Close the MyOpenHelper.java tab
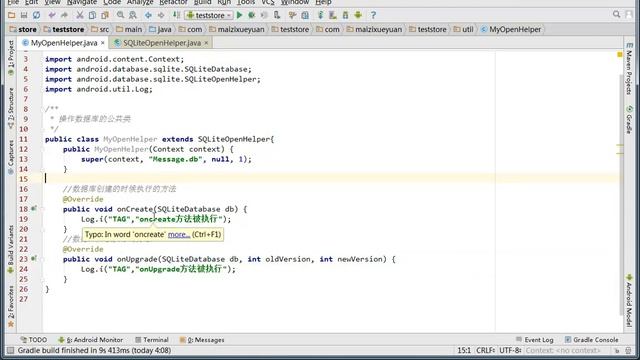Screen dimensions: 640x360 point(103,43)
